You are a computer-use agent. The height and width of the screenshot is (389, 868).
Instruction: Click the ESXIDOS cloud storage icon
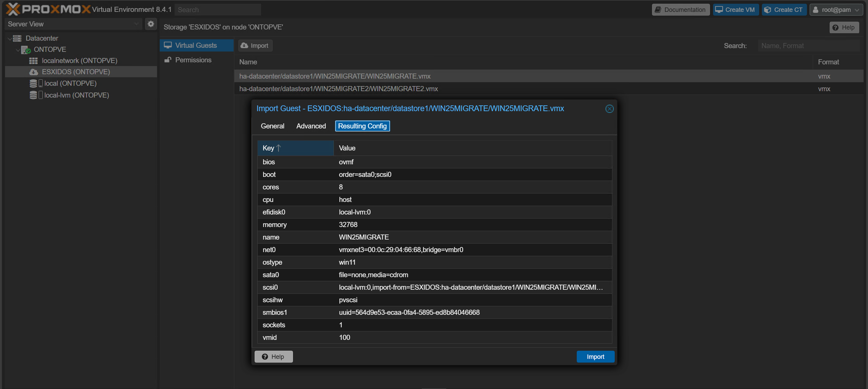34,72
